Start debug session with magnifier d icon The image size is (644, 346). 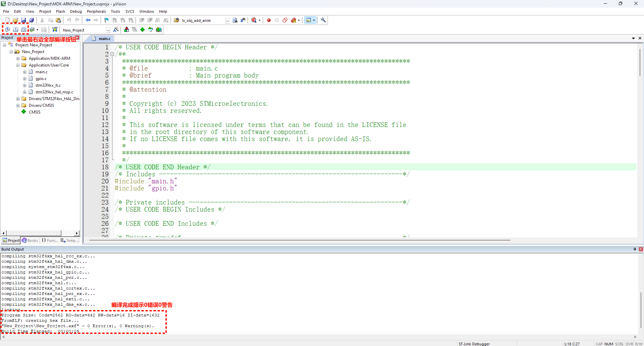point(254,20)
